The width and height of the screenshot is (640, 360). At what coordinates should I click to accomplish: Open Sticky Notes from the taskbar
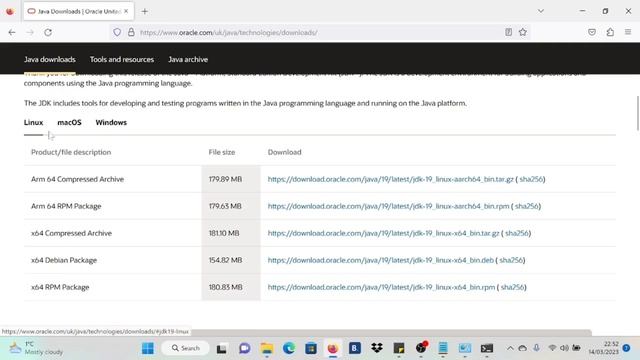click(x=399, y=348)
